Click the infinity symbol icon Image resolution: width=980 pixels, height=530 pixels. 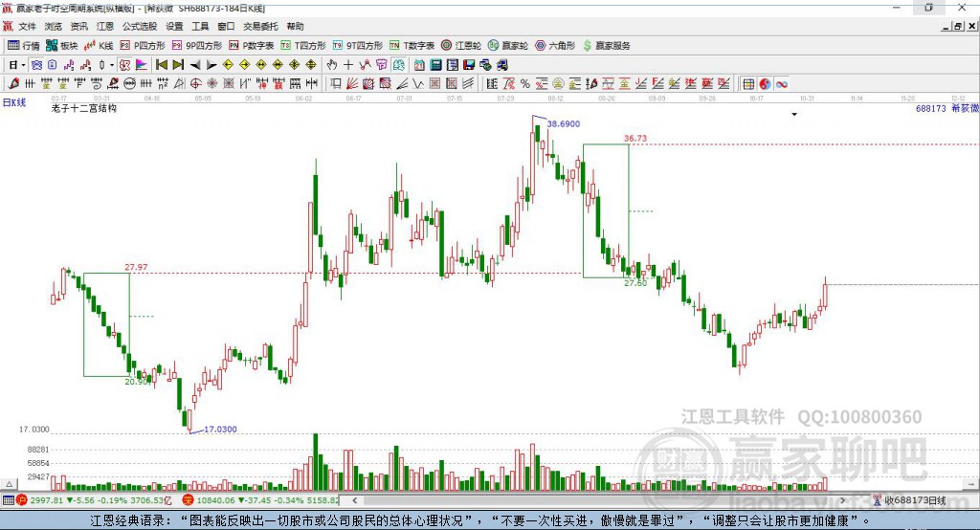[x=782, y=84]
